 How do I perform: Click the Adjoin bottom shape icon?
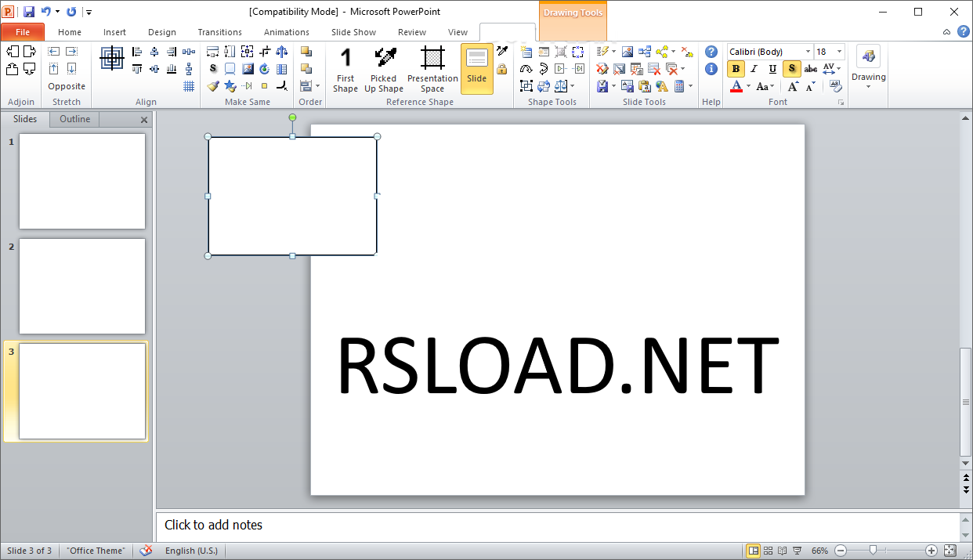click(30, 69)
